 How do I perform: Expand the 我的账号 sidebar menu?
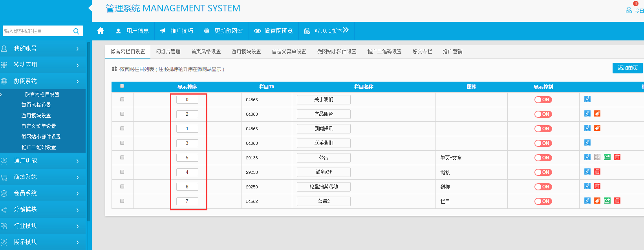[42, 49]
